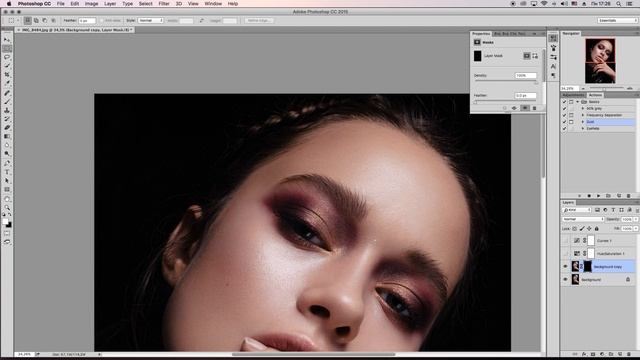Open the Layer menu

point(110,4)
